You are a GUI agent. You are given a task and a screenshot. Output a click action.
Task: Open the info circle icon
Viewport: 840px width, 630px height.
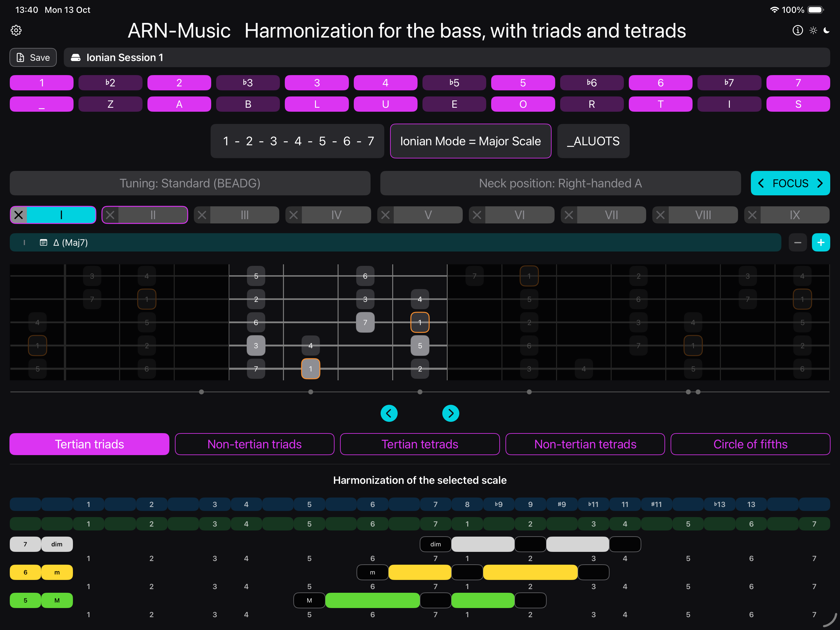[798, 31]
